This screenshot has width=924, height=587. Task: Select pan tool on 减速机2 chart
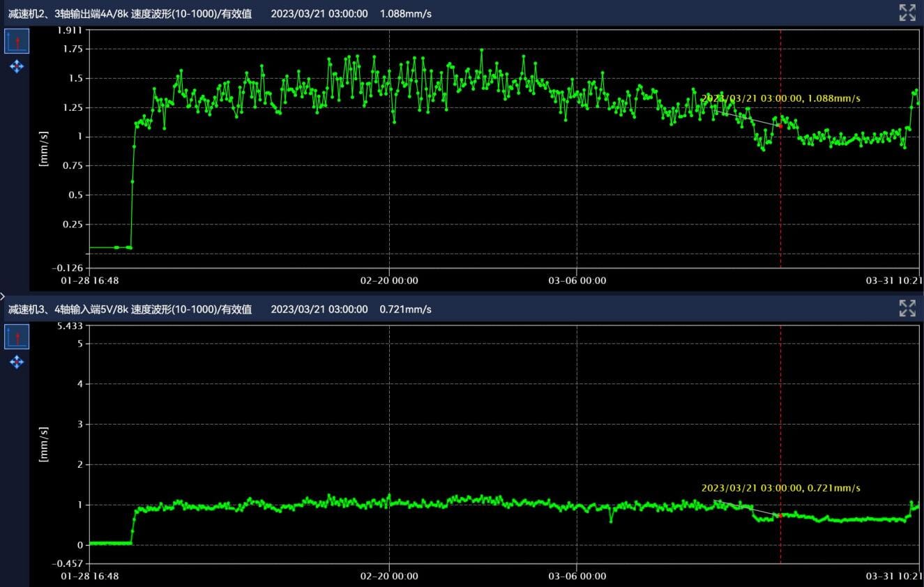[17, 66]
